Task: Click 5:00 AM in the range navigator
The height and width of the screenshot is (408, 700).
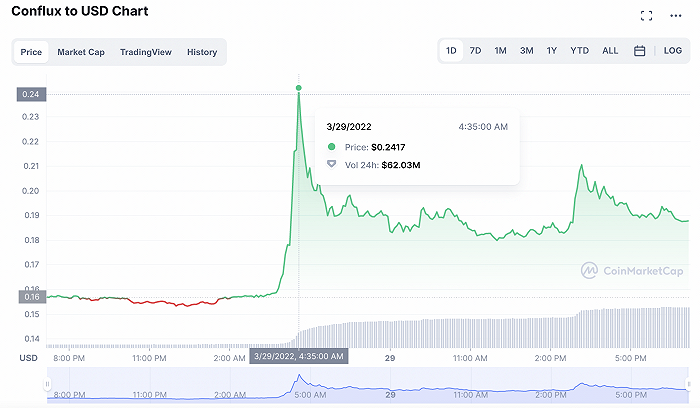Action: click(x=310, y=395)
